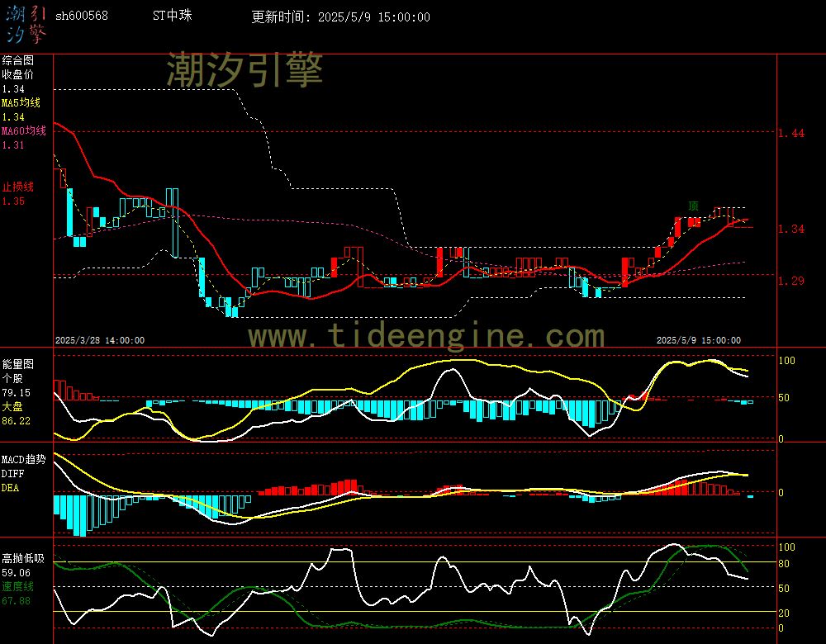
Task: Click the tide engine logo in the corner
Action: tap(26, 24)
